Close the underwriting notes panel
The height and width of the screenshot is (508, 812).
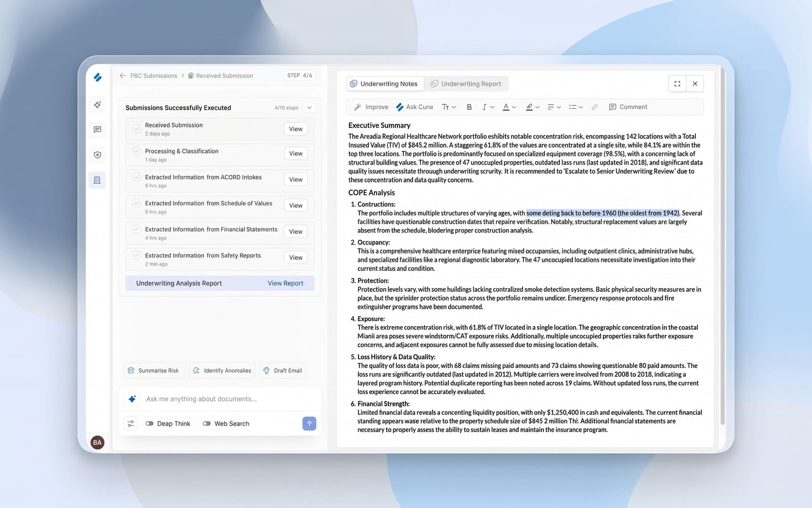pyautogui.click(x=695, y=84)
